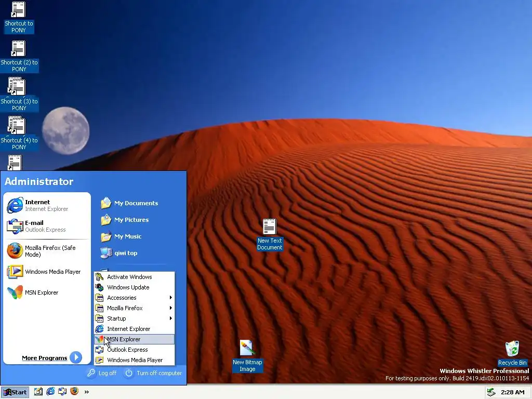Choose Windows Media Player in programs menu

coord(135,360)
